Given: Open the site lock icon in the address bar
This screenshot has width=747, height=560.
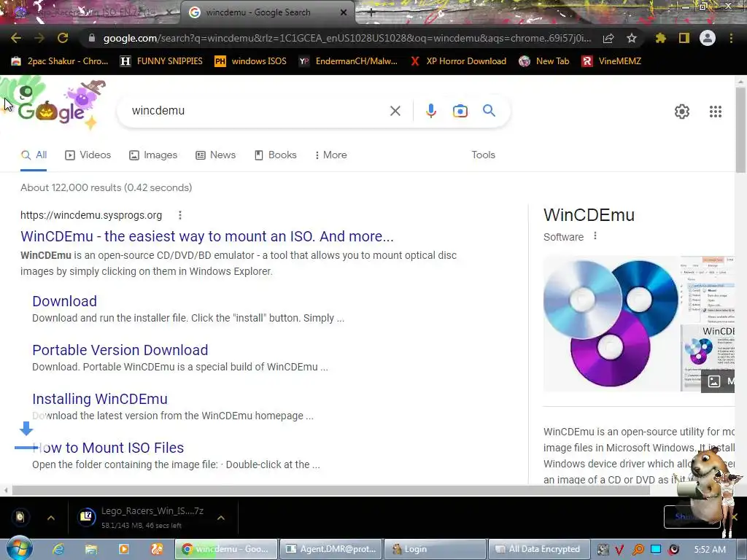Looking at the screenshot, I should click(92, 38).
